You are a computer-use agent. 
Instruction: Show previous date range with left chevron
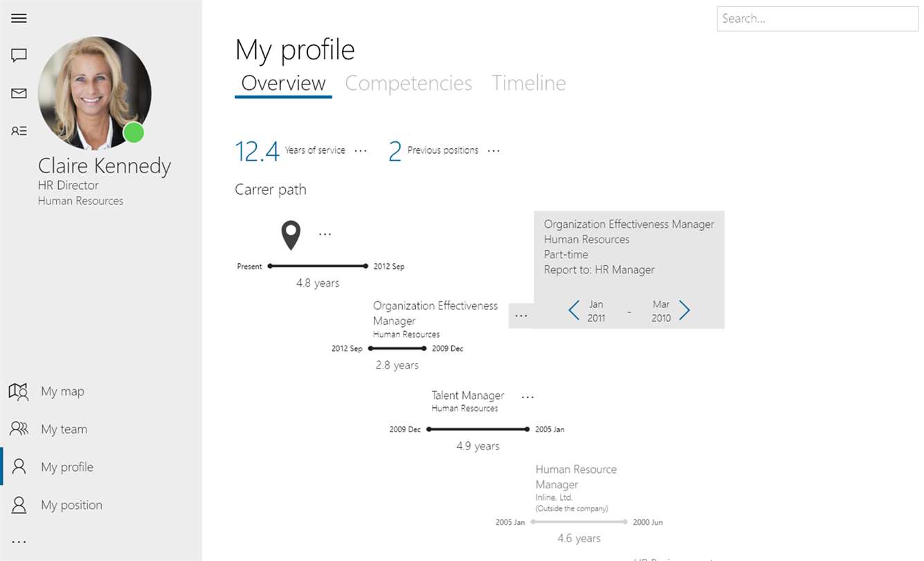point(574,310)
